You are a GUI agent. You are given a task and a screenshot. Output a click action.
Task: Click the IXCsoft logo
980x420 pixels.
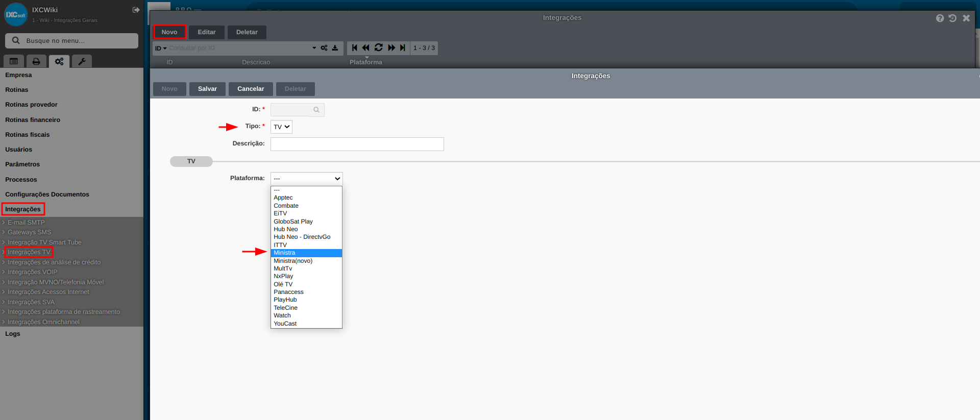16,15
